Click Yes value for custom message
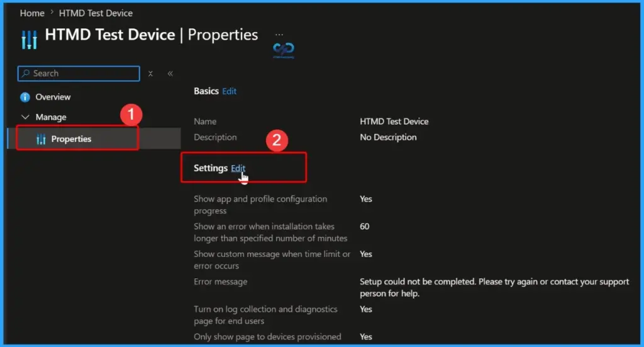644x347 pixels. click(366, 254)
